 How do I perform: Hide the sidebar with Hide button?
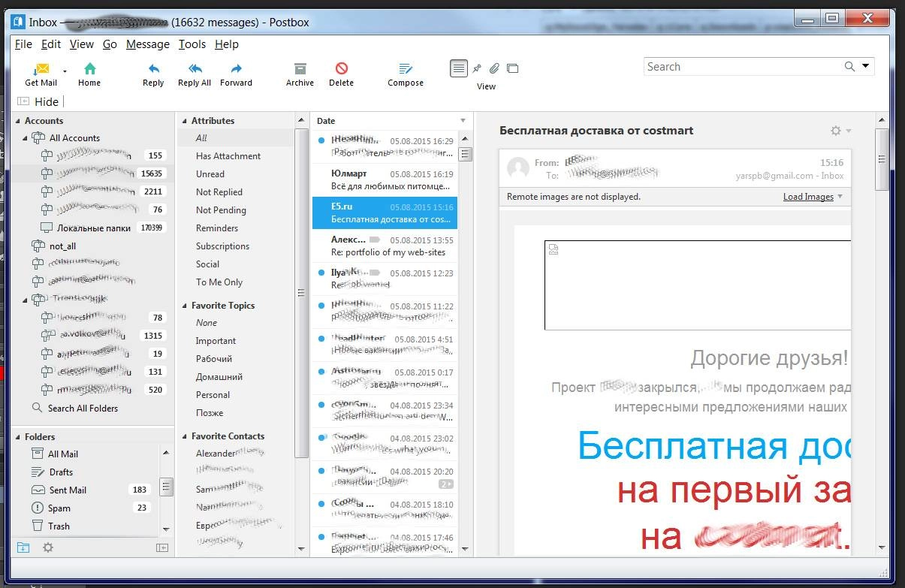pyautogui.click(x=38, y=101)
